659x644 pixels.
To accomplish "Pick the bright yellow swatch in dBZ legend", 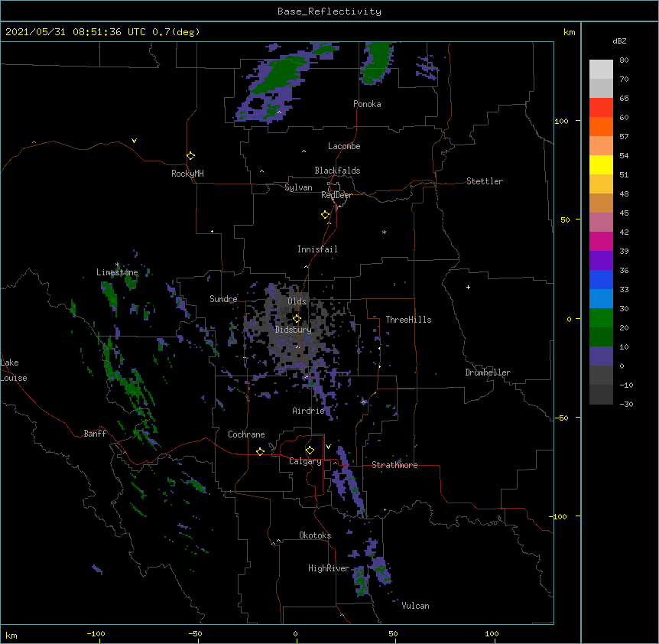I will 601,164.
